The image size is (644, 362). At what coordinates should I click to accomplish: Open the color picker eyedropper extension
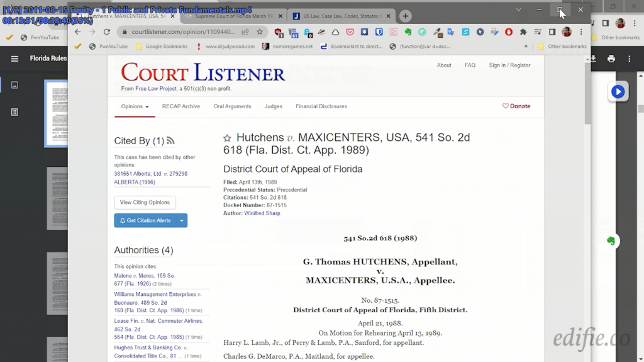[x=437, y=32]
